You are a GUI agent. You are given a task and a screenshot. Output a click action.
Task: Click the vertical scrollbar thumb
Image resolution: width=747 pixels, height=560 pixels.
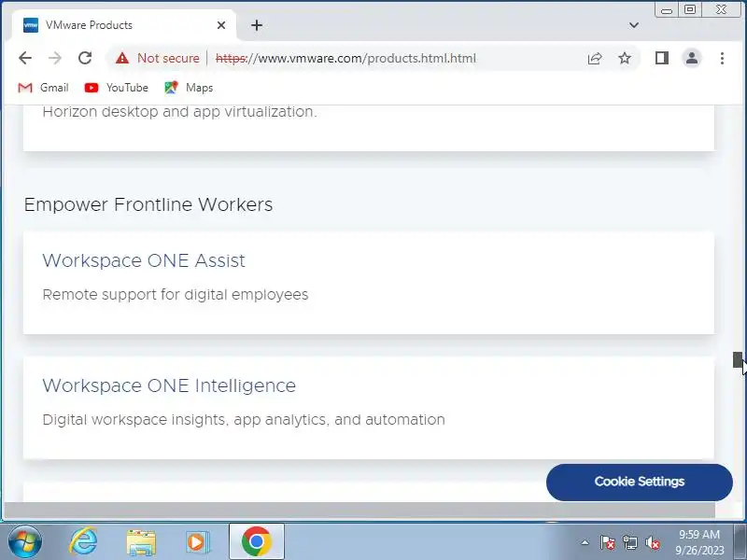(738, 359)
